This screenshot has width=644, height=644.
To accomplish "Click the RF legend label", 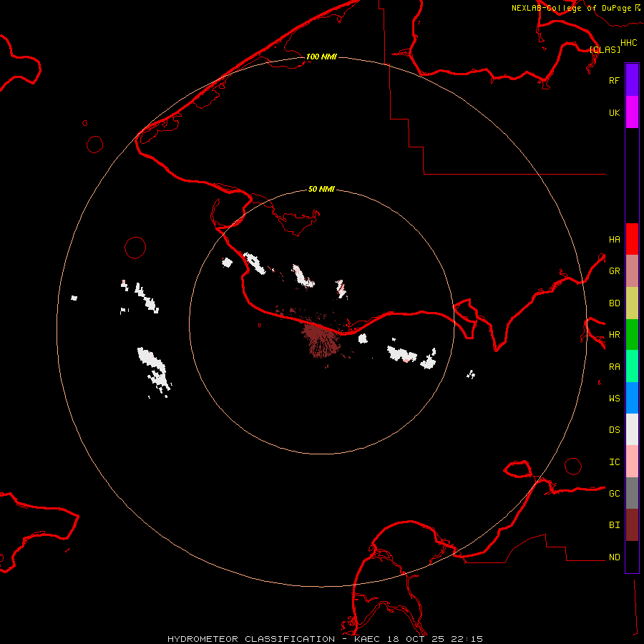I will click(x=614, y=80).
